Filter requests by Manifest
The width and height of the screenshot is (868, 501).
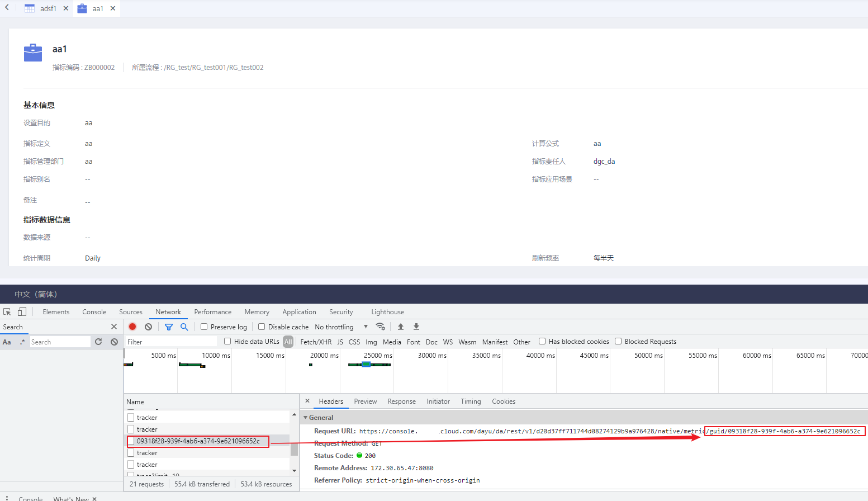(495, 342)
